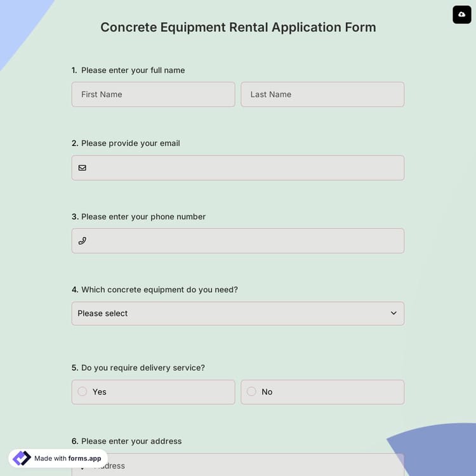
Task: Click the cloud icon in the top-right corner
Action: [x=461, y=14]
